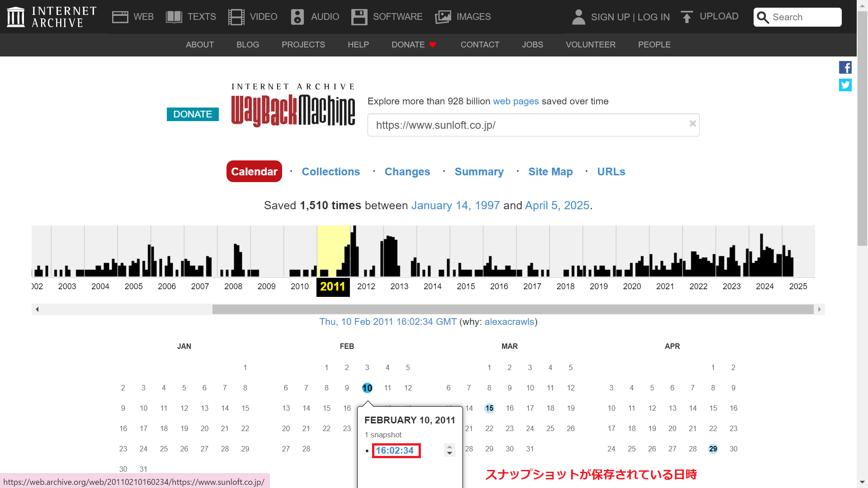Open CONTACT from the navigation menu
This screenshot has height=488, width=868.
point(480,45)
